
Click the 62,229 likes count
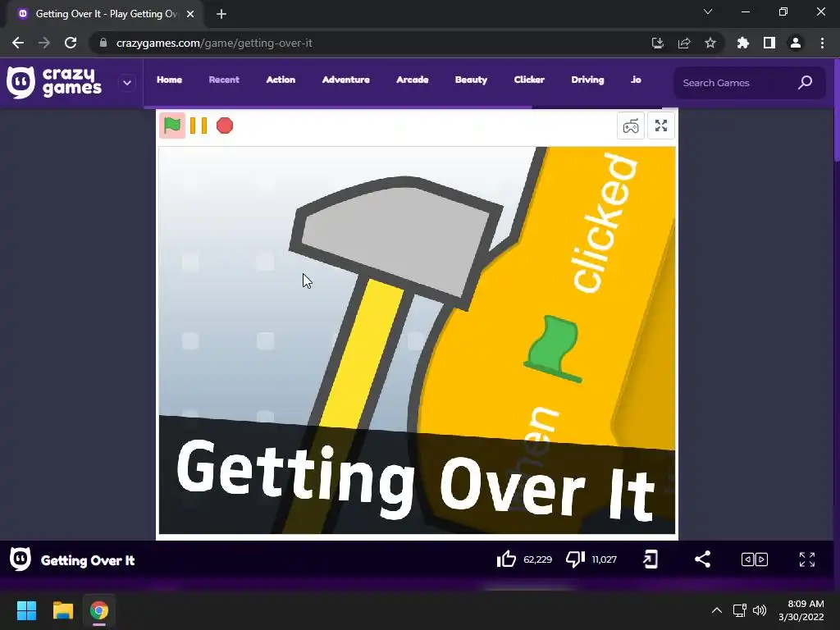pos(537,559)
